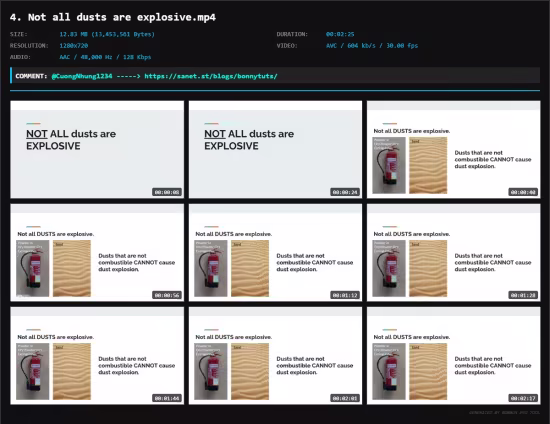Click the 00:00:56 timestamp badge
This screenshot has width=550, height=424.
click(167, 295)
